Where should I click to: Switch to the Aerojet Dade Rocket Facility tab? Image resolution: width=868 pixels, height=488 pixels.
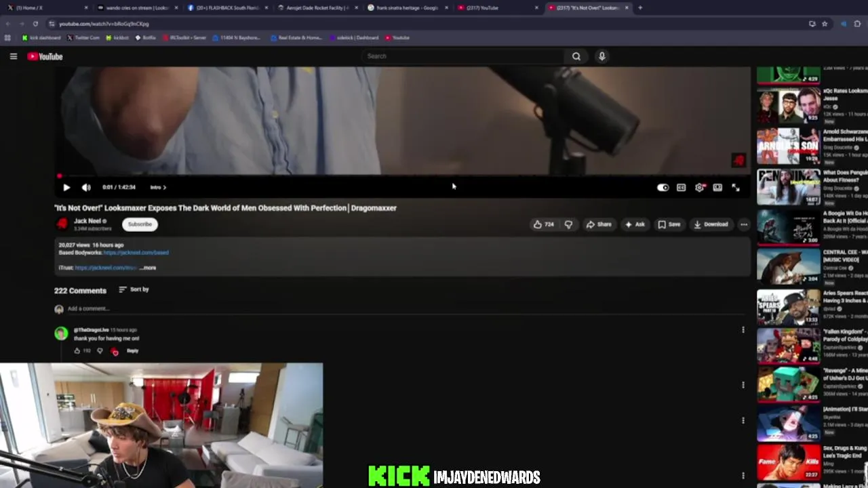[317, 7]
